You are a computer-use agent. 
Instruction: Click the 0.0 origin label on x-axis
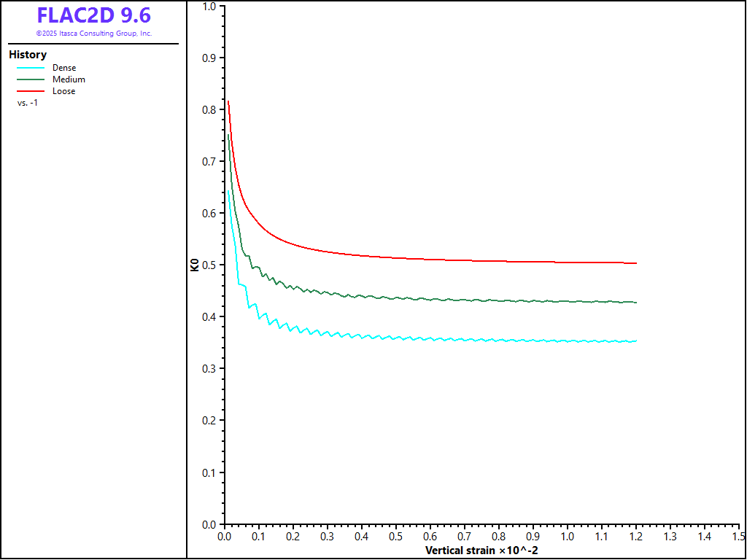pos(225,537)
